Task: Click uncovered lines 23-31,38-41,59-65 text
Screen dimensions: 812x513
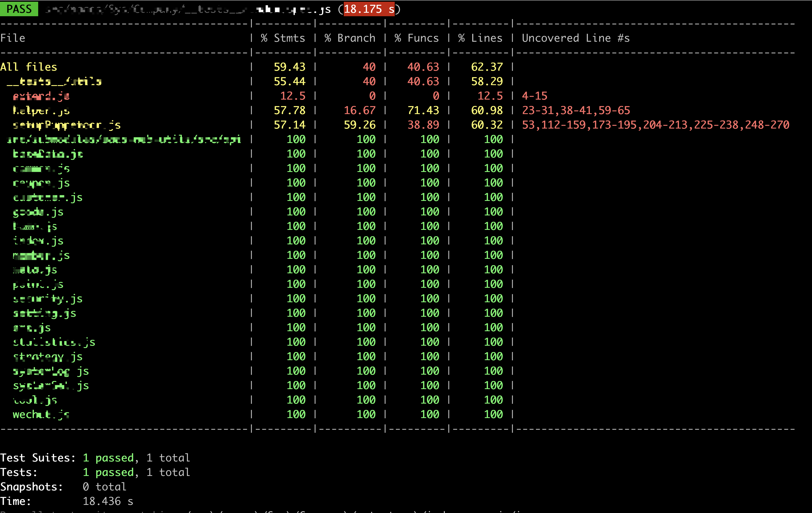Action: click(x=576, y=111)
